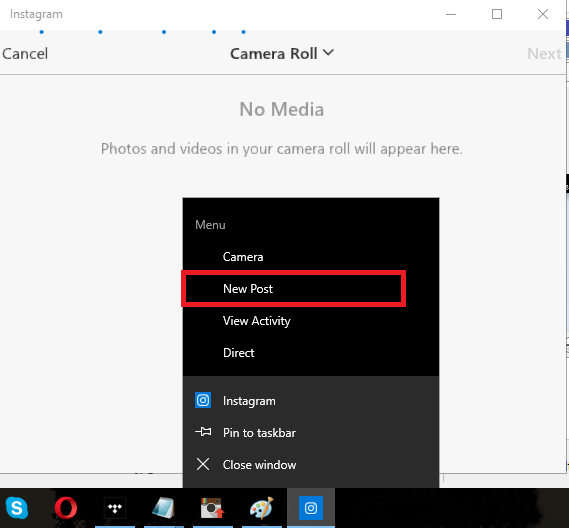Viewport: 569px width, 528px height.
Task: Minimize the Instagram window
Action: click(x=451, y=14)
